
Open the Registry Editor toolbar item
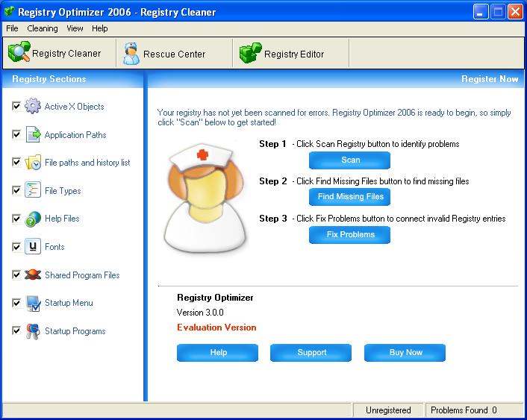coord(282,54)
